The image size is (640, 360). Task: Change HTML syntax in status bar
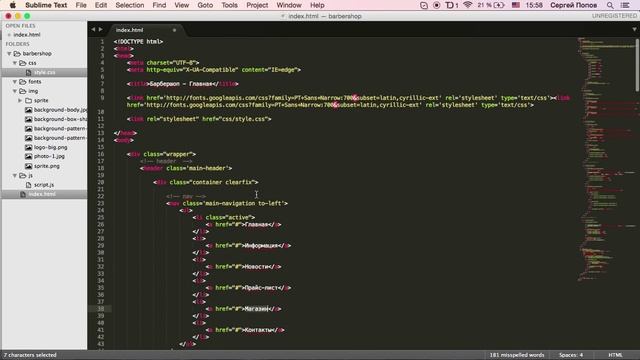point(615,355)
